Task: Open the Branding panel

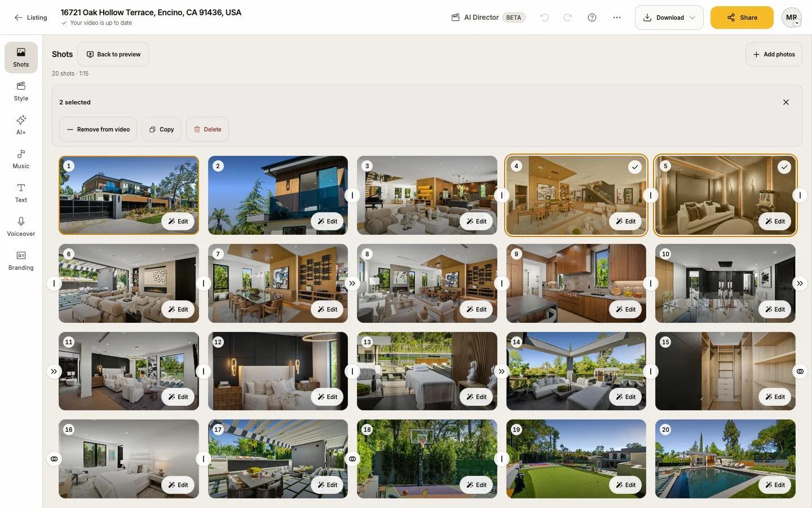Action: click(21, 261)
